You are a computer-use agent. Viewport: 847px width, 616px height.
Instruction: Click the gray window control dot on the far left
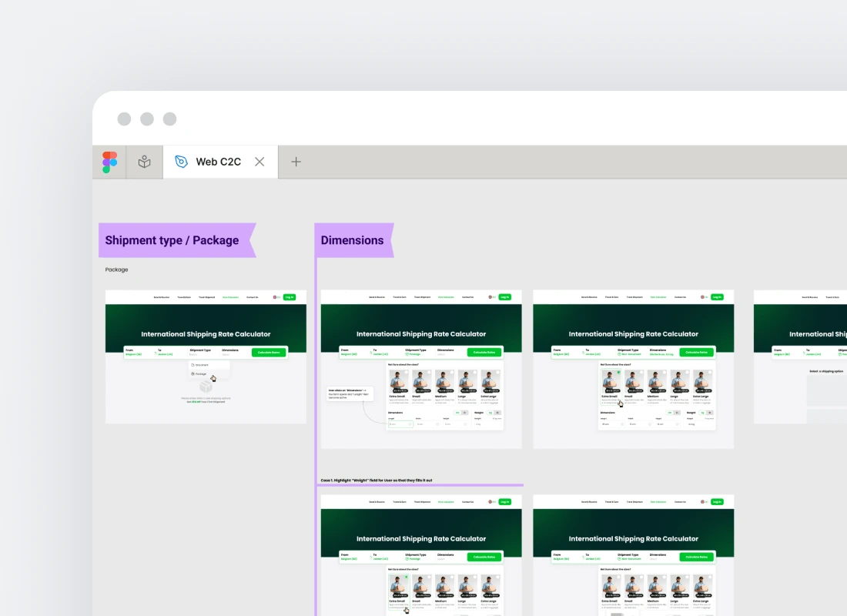coord(124,119)
